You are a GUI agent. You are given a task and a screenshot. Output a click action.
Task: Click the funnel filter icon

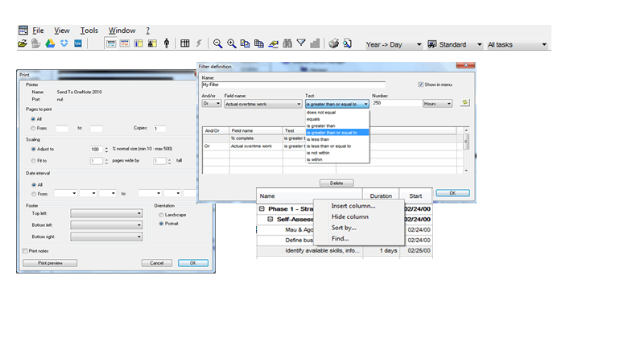301,43
